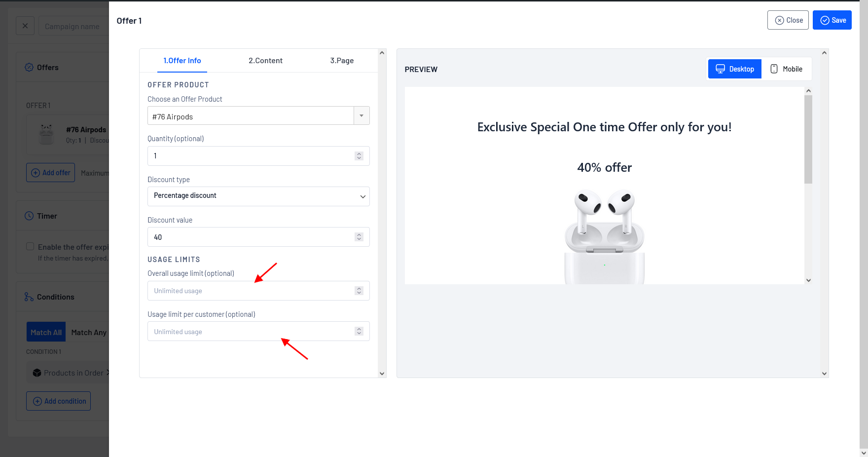The height and width of the screenshot is (457, 868).
Task: Expand the Discount type dropdown
Action: (362, 196)
